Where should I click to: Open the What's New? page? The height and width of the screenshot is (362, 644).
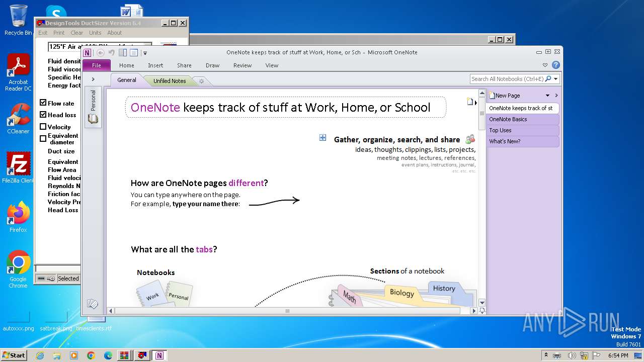[x=523, y=141]
